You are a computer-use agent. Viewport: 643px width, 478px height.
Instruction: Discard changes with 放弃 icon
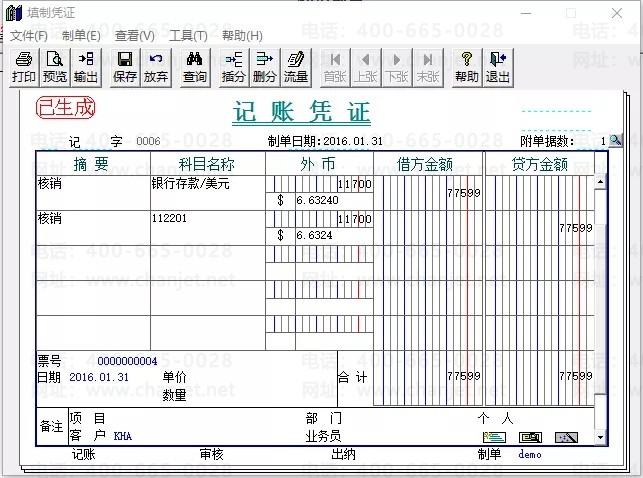pos(156,68)
